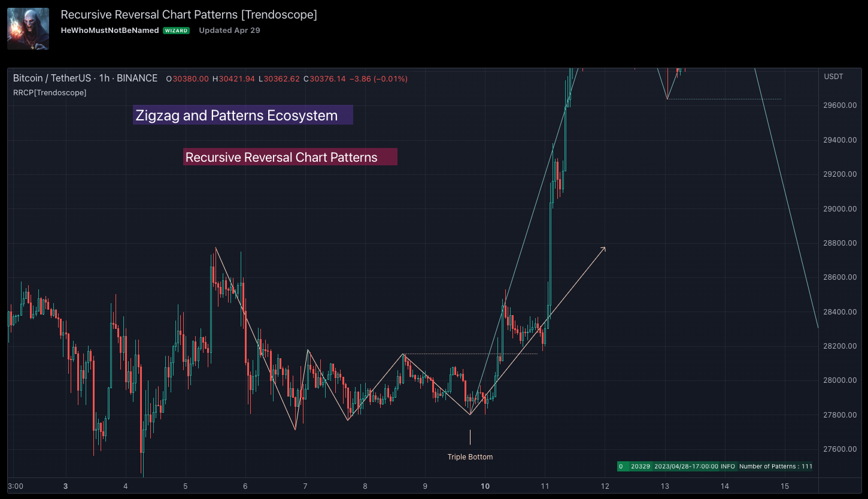Click the green WIZARD badge
The image size is (868, 499).
coord(177,31)
